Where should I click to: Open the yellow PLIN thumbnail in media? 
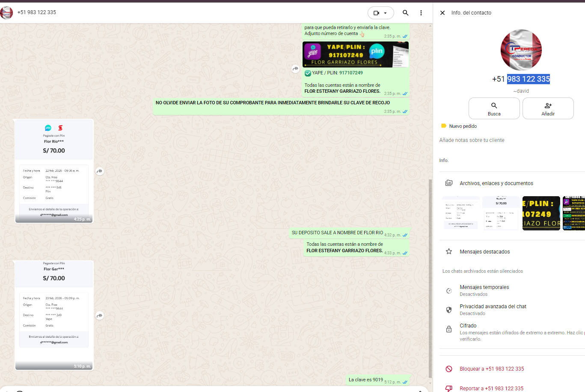pyautogui.click(x=541, y=213)
